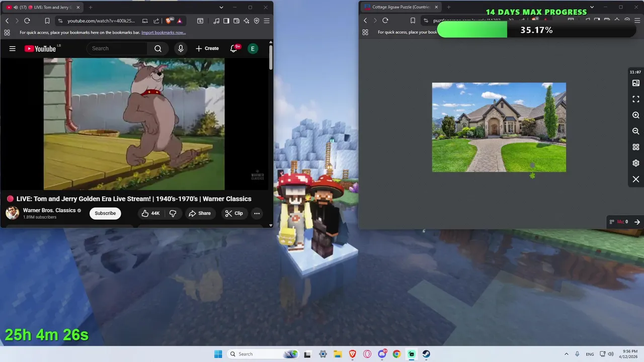Click the share page icon in address bar
The width and height of the screenshot is (644, 362).
tap(156, 21)
